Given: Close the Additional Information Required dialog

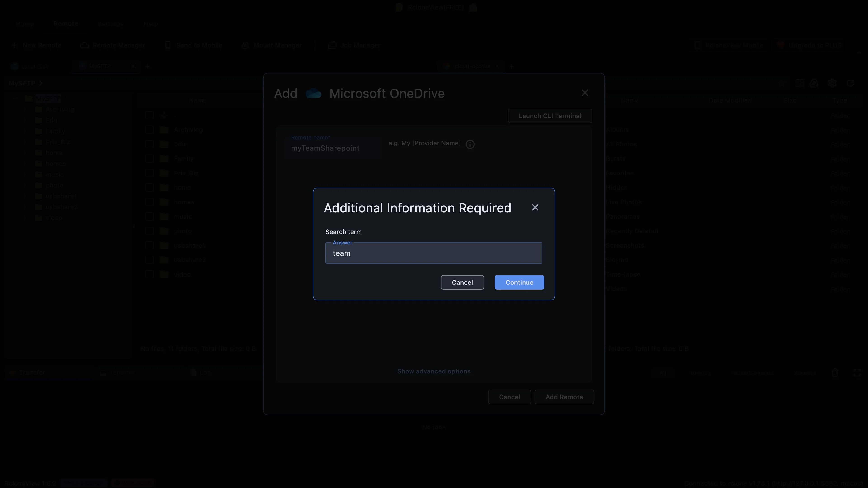Looking at the screenshot, I should pyautogui.click(x=535, y=207).
